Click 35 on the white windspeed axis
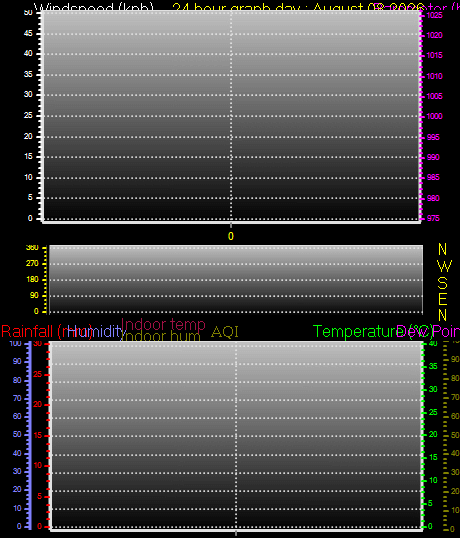Screen dimensions: 460x538 28,74
